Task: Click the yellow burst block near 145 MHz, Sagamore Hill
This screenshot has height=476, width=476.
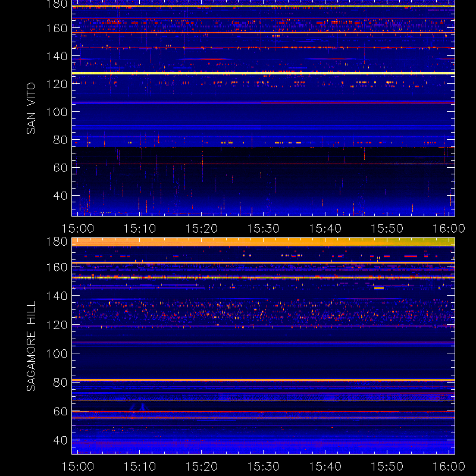Action: 379,288
